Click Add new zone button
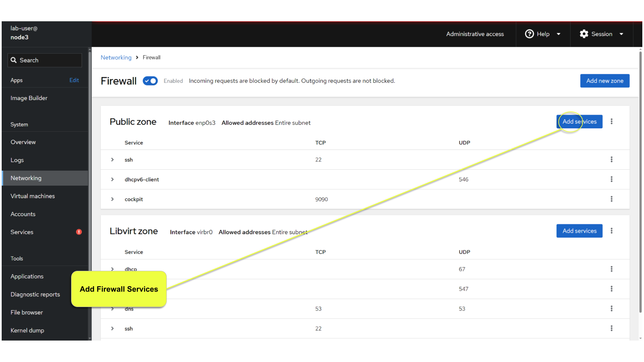The width and height of the screenshot is (644, 362). (x=604, y=81)
